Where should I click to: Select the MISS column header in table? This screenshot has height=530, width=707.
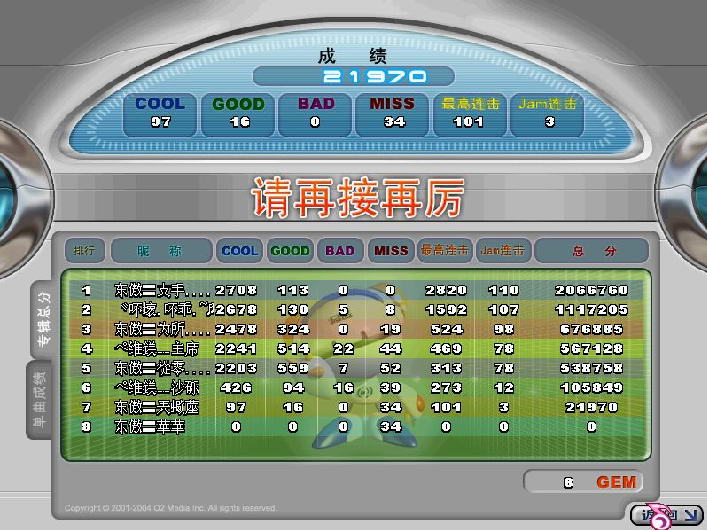tap(391, 250)
